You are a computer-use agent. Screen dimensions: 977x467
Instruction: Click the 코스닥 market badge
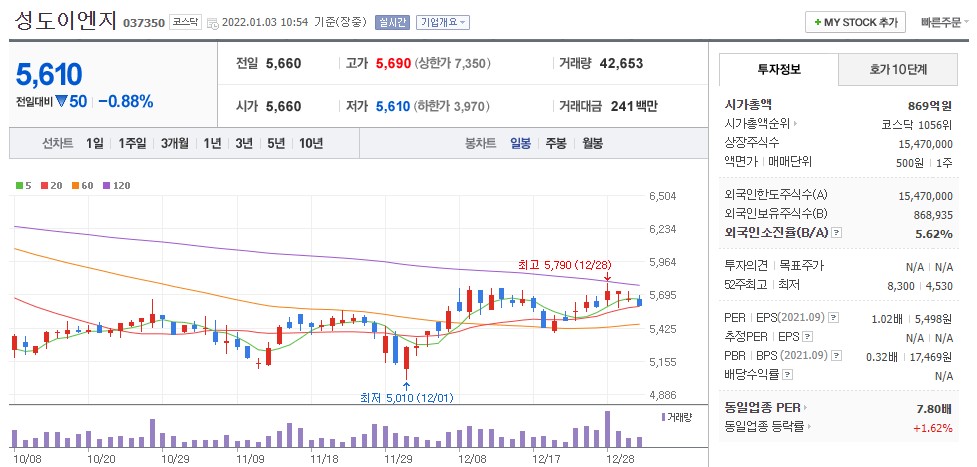(x=184, y=22)
